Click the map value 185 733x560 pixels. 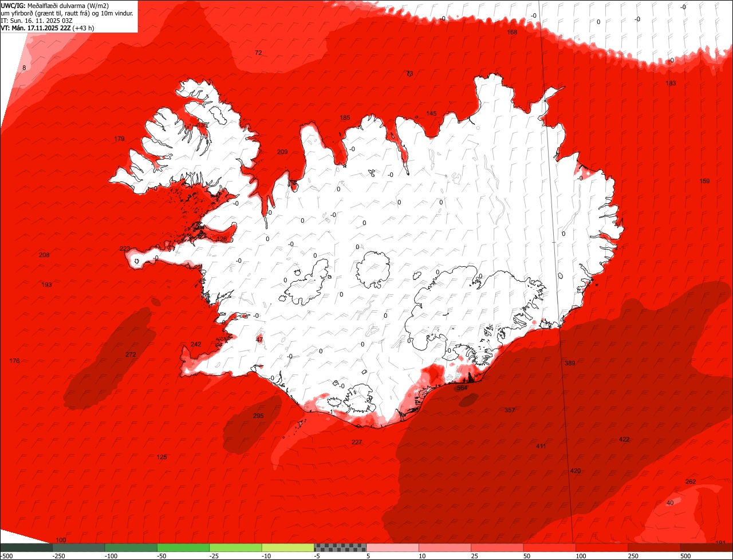click(345, 118)
